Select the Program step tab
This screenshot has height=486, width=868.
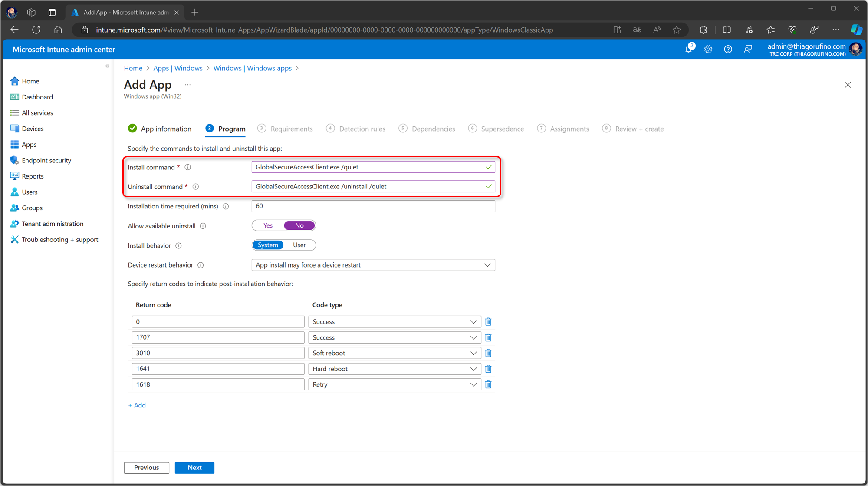point(225,129)
